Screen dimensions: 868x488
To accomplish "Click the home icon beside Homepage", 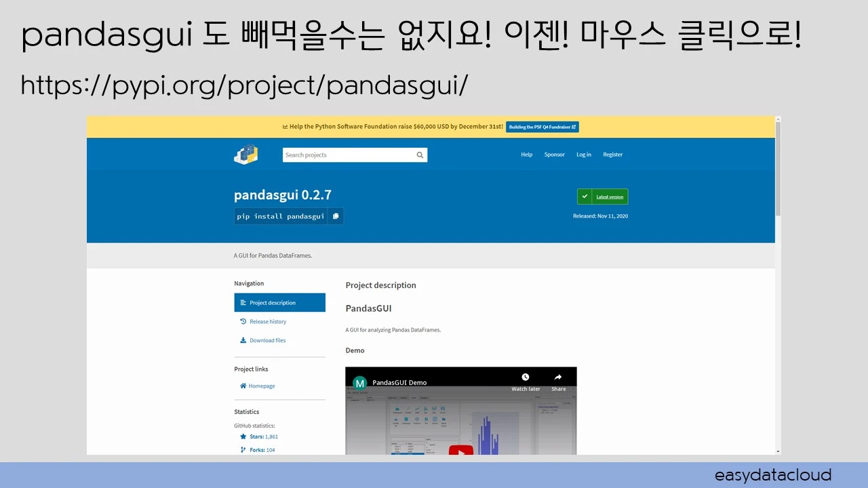I will (243, 386).
